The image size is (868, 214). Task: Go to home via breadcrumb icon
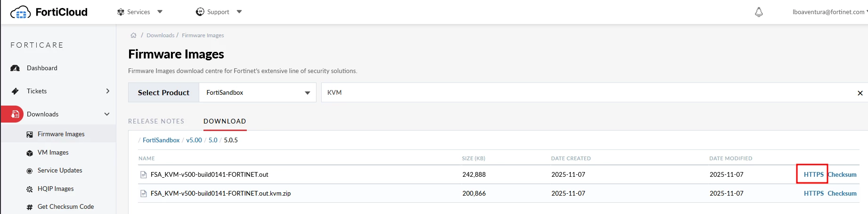[x=133, y=35]
